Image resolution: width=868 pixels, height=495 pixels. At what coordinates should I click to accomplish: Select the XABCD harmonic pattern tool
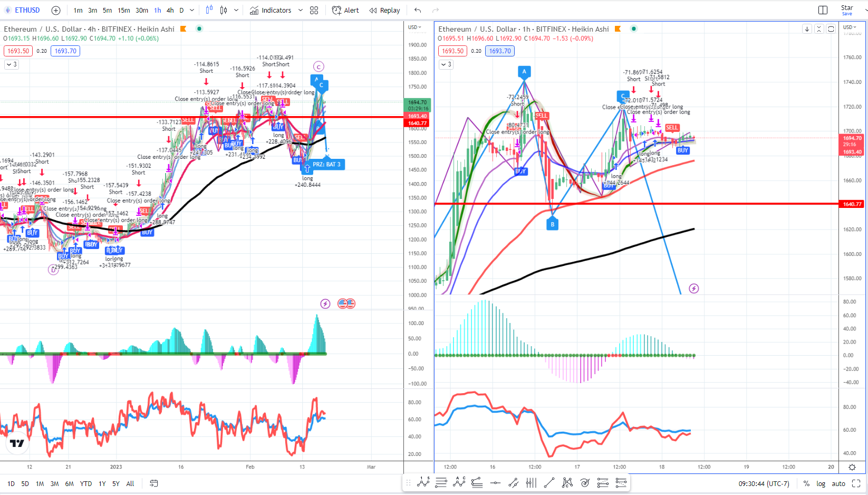click(x=567, y=482)
